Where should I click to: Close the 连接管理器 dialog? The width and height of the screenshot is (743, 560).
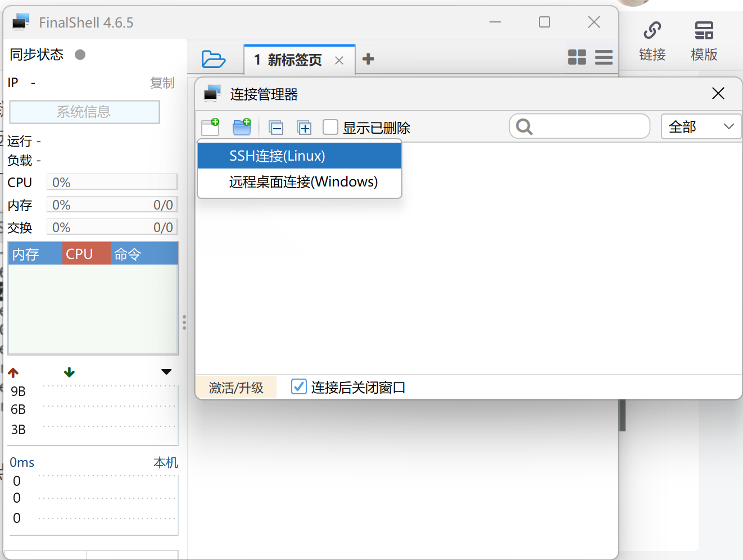pyautogui.click(x=718, y=93)
